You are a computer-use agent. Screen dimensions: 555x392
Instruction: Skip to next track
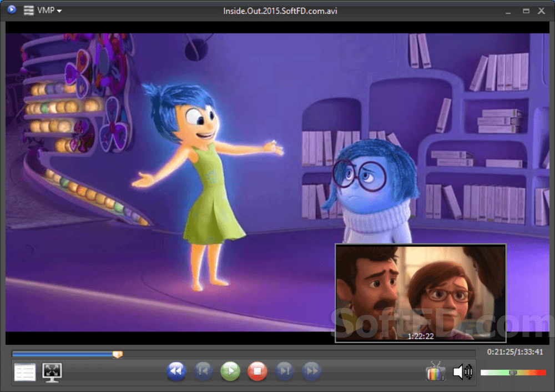[x=284, y=371]
